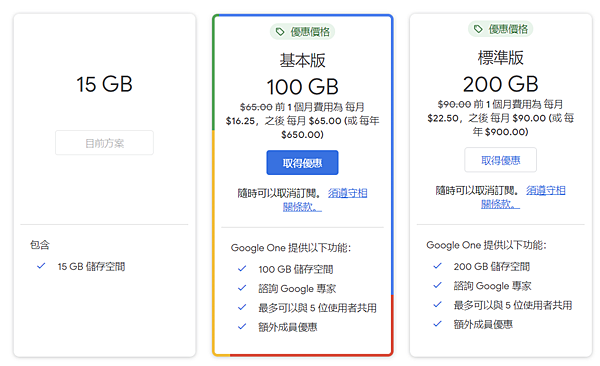
Task: Click checkmark beside 諮詢 Google 專家 in 標準版
Action: tap(437, 285)
